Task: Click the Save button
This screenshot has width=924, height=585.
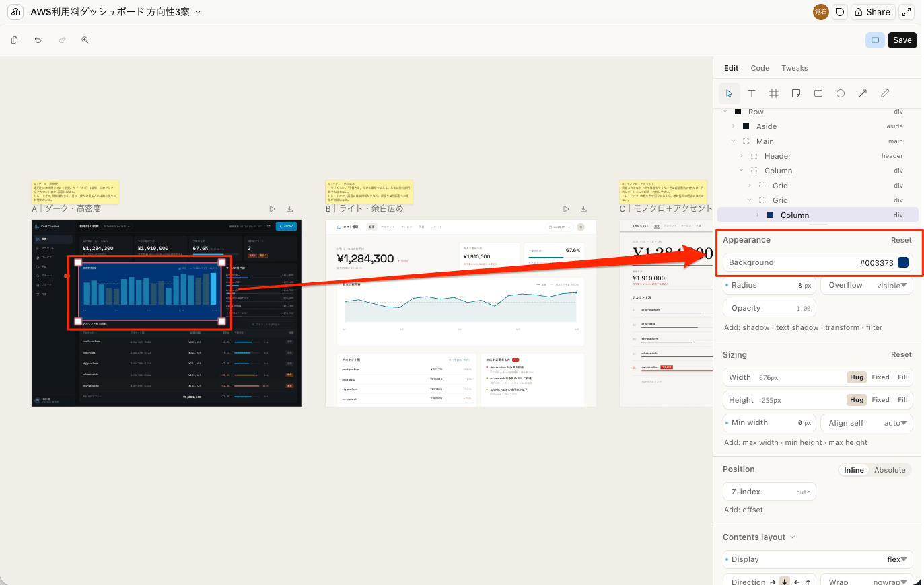Action: (x=902, y=40)
